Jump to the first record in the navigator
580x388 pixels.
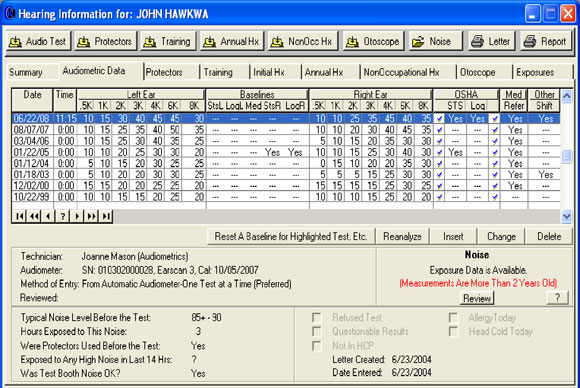[x=20, y=216]
